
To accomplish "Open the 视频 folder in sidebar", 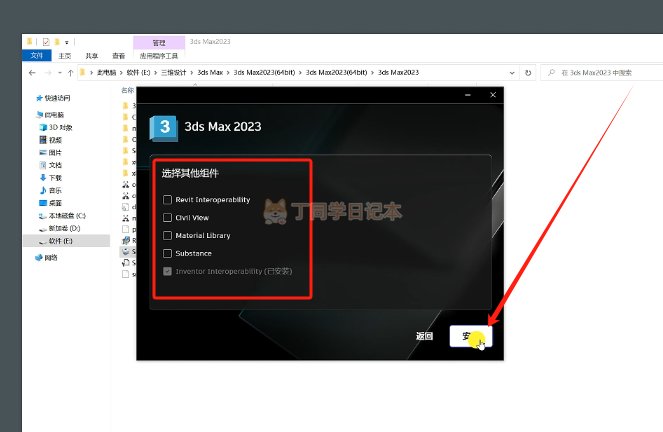I will click(51, 140).
